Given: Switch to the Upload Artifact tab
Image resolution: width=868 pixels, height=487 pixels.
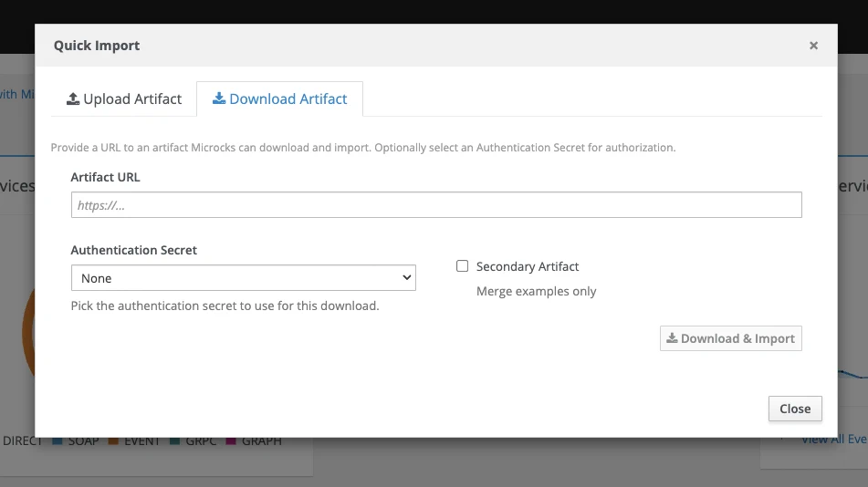Looking at the screenshot, I should click(x=124, y=99).
